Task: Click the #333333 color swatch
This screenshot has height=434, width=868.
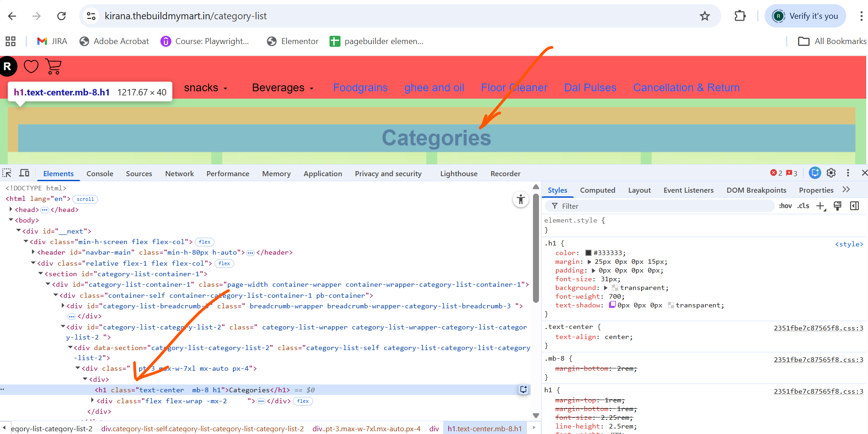Action: tap(588, 253)
